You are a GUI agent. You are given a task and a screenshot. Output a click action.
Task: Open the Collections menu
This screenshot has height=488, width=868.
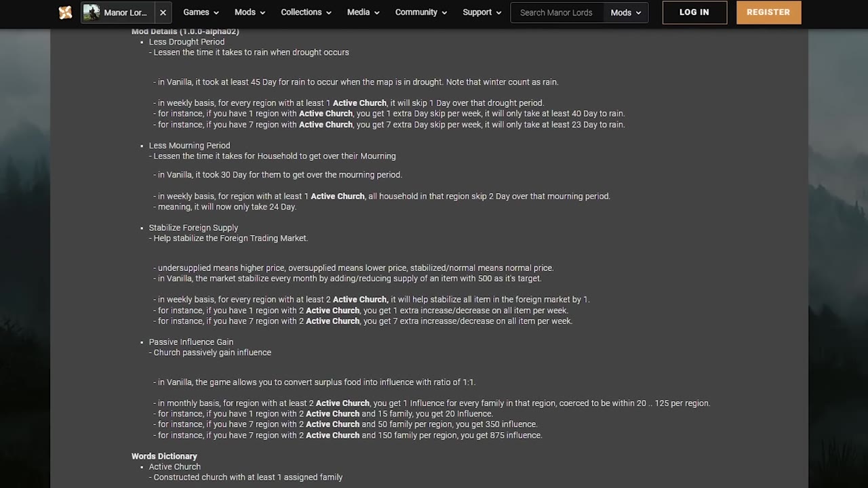click(306, 12)
